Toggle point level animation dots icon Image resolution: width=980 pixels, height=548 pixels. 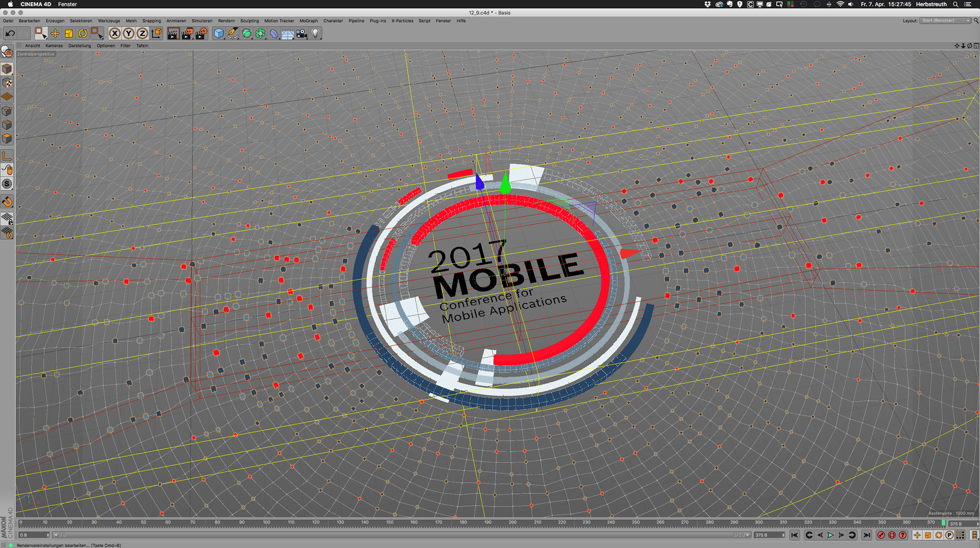coord(960,535)
